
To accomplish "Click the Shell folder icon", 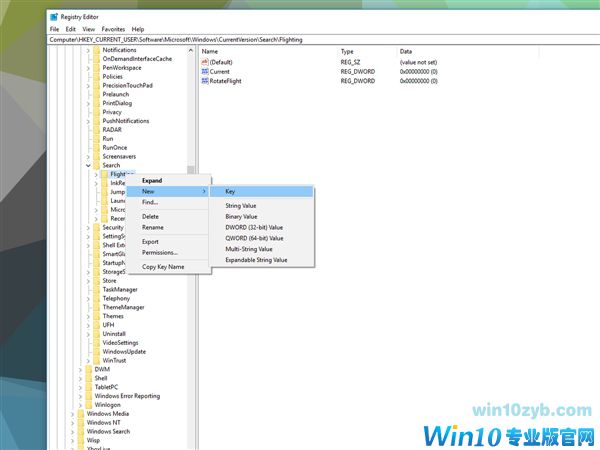I will point(88,378).
